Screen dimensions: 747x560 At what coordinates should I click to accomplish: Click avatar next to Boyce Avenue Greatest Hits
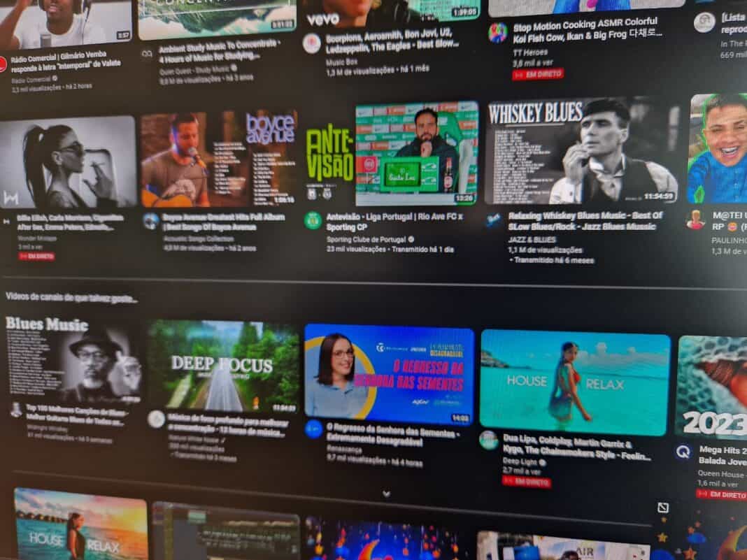coord(151,222)
